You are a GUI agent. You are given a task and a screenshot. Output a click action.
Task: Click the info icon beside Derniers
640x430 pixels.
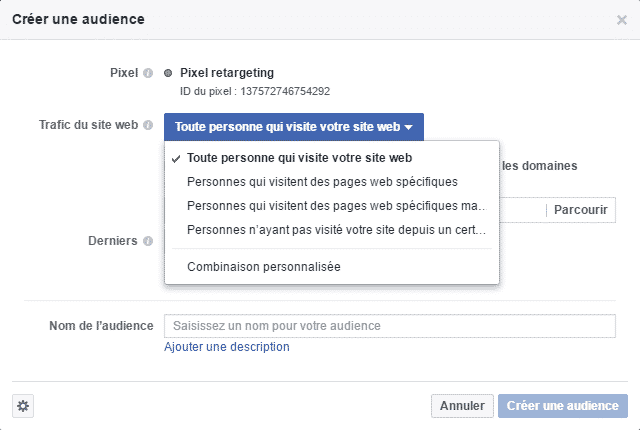coord(148,241)
